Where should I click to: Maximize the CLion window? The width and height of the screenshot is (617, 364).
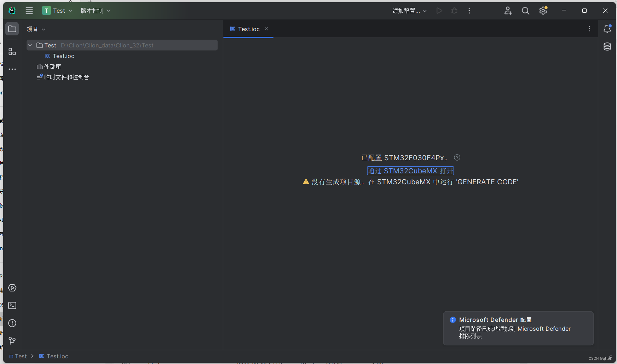[584, 11]
